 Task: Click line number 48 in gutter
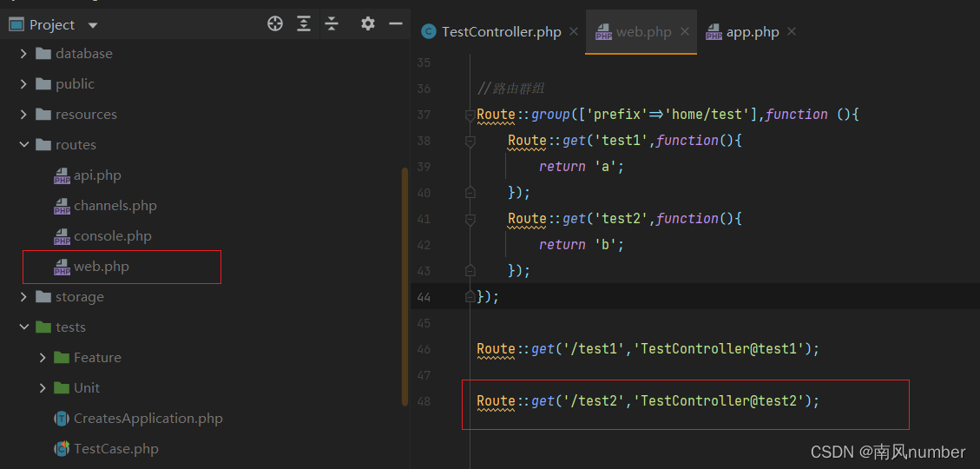424,401
